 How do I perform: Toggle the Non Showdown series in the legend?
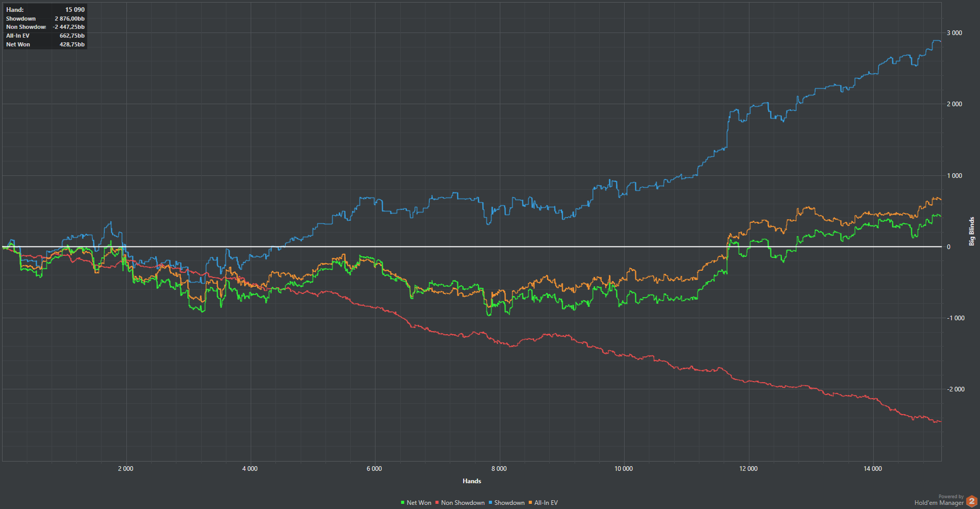click(460, 503)
